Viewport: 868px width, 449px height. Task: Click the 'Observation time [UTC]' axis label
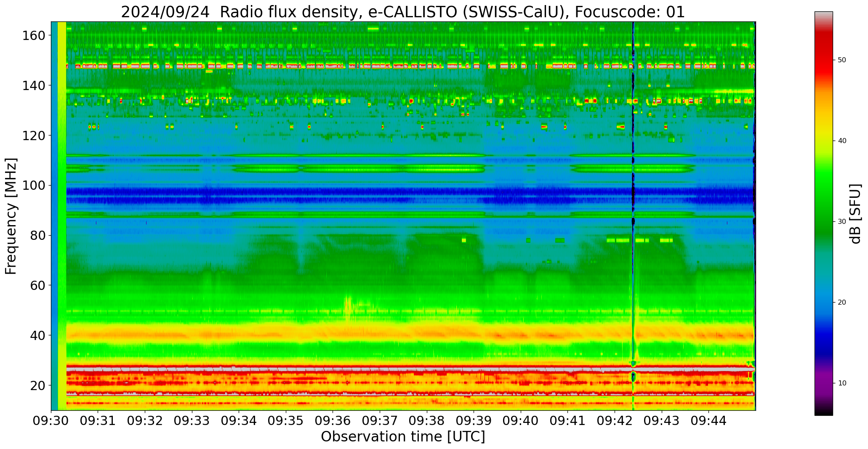[x=403, y=437]
